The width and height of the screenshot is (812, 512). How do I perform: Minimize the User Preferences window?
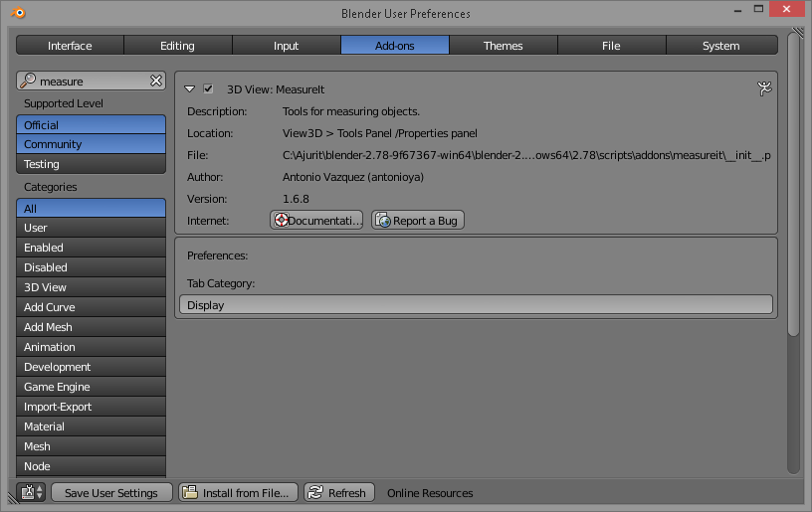pyautogui.click(x=738, y=10)
